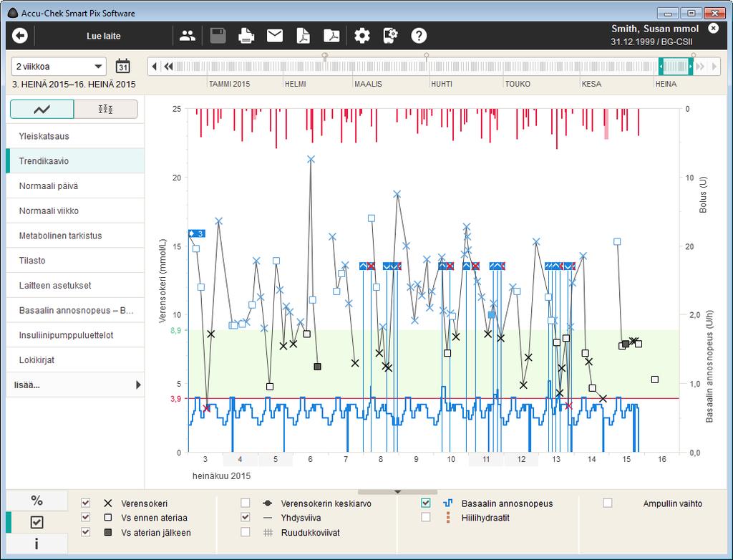Select the checkbox legend tab icon
This screenshot has height=560, width=733.
(37, 522)
